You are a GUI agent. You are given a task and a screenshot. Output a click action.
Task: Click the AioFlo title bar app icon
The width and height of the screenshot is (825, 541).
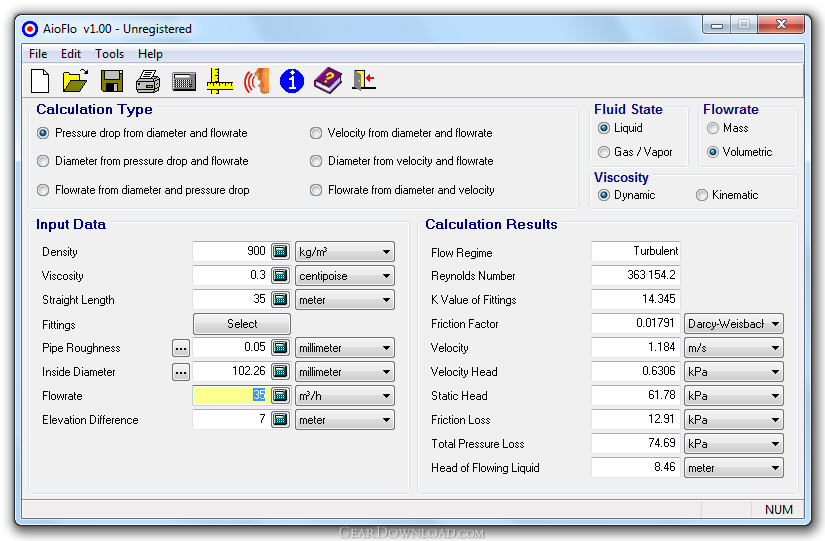30,29
